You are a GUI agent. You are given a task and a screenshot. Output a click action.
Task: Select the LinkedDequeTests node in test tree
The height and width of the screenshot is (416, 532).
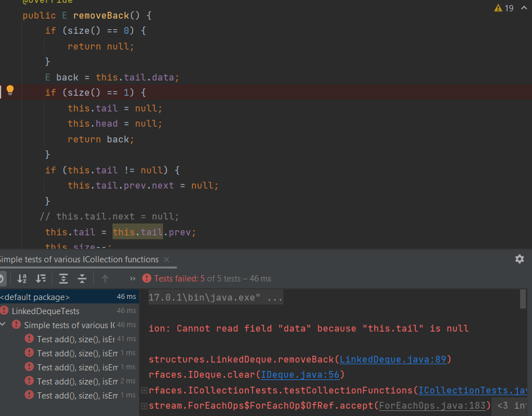pyautogui.click(x=45, y=311)
